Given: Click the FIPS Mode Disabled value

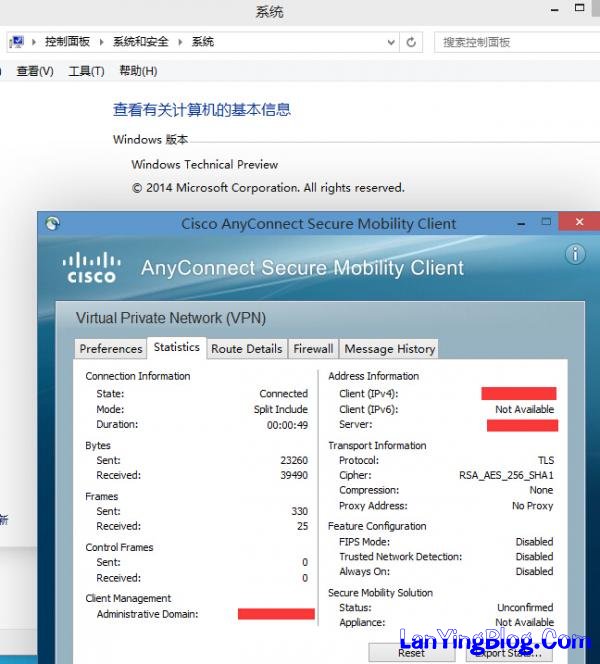Looking at the screenshot, I should tap(534, 542).
